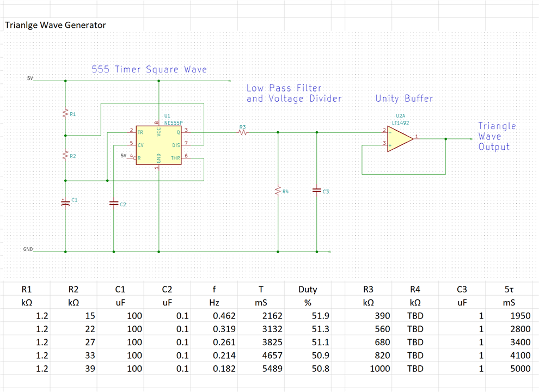This screenshot has height=392, width=539.
Task: Select the C1 column header cell
Action: click(x=120, y=289)
